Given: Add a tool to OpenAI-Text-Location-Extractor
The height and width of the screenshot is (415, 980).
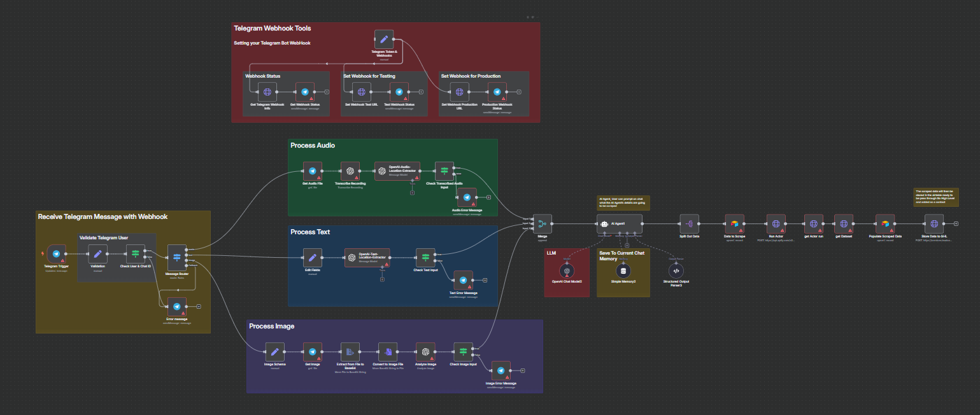Looking at the screenshot, I should pyautogui.click(x=383, y=279).
